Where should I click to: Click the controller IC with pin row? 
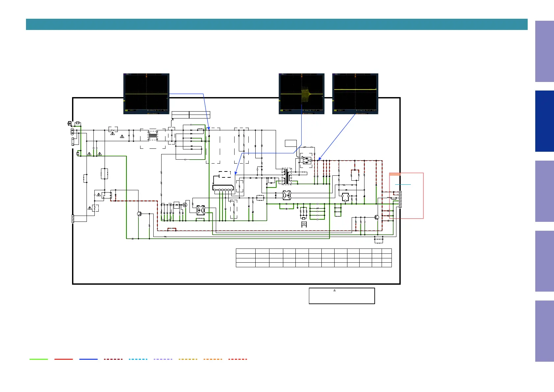223,188
